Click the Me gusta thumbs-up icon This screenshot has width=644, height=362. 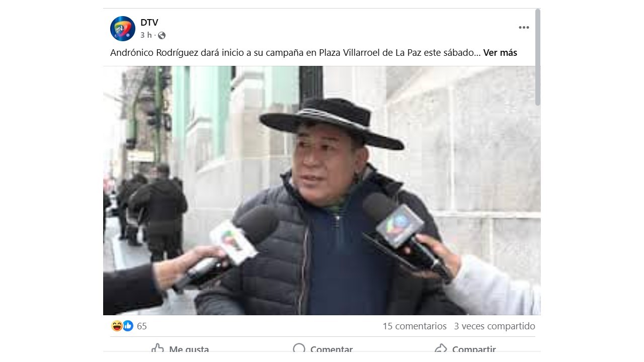(158, 349)
